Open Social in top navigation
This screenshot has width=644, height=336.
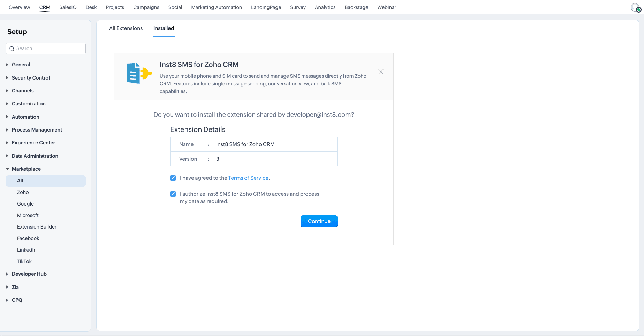click(x=175, y=7)
